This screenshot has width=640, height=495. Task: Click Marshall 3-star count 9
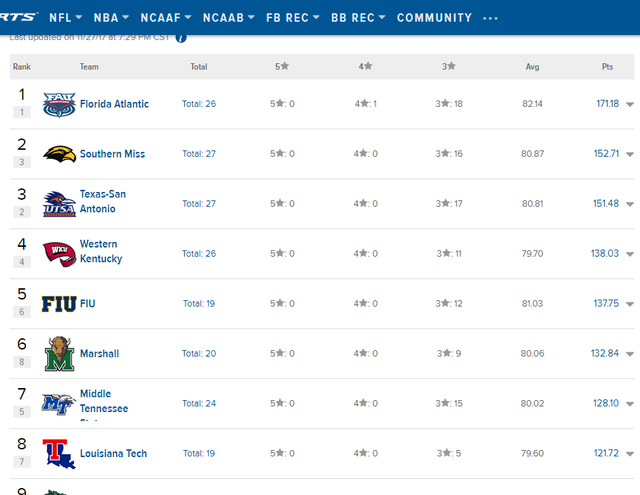[449, 353]
